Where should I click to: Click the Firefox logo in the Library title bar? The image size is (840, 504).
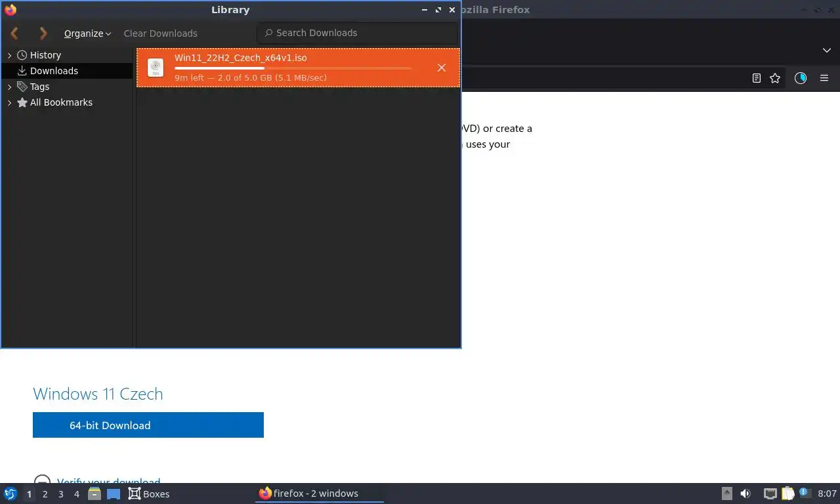(x=10, y=10)
